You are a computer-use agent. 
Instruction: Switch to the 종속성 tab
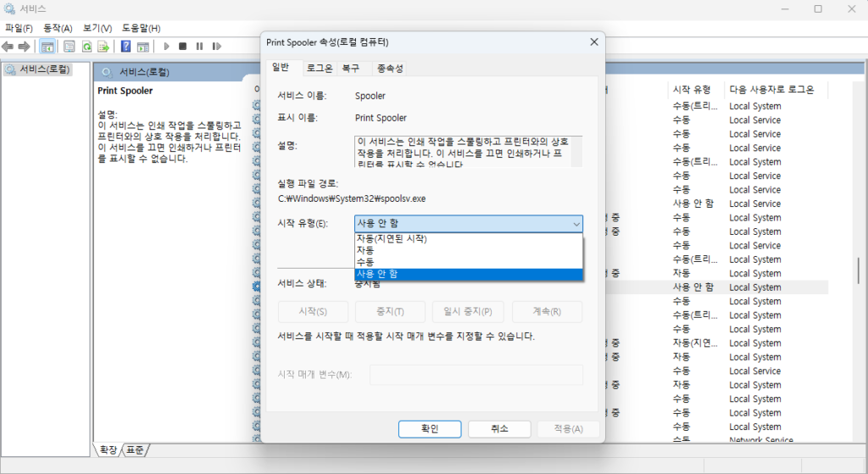pyautogui.click(x=390, y=68)
